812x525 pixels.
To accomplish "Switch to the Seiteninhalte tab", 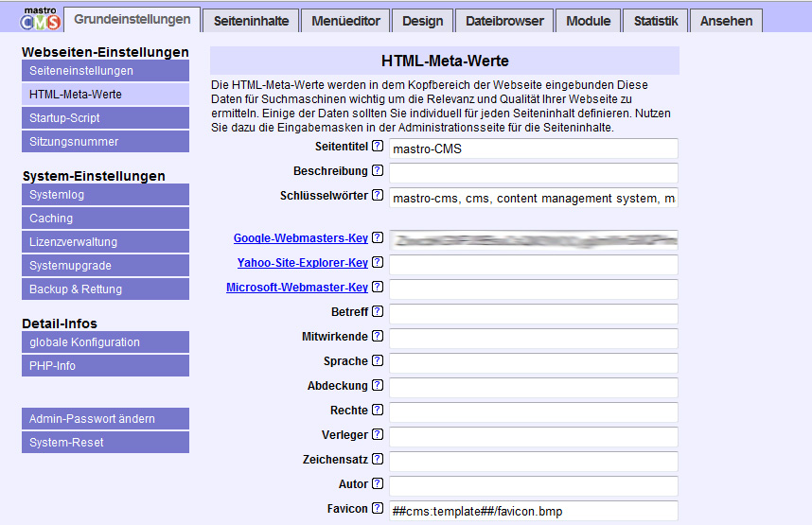I will [251, 21].
